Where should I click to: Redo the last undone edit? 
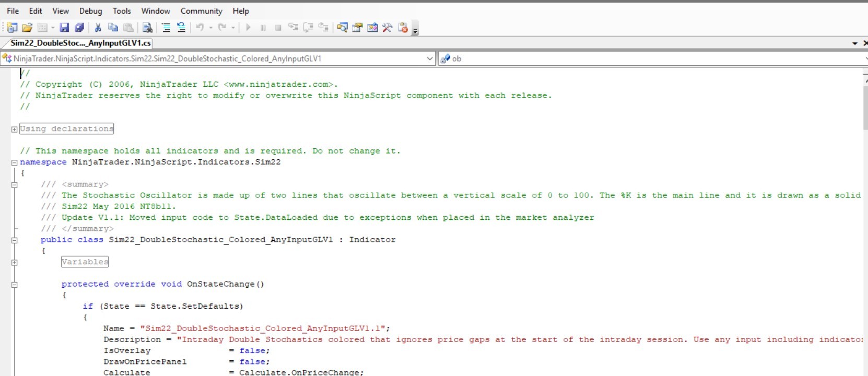coord(222,28)
